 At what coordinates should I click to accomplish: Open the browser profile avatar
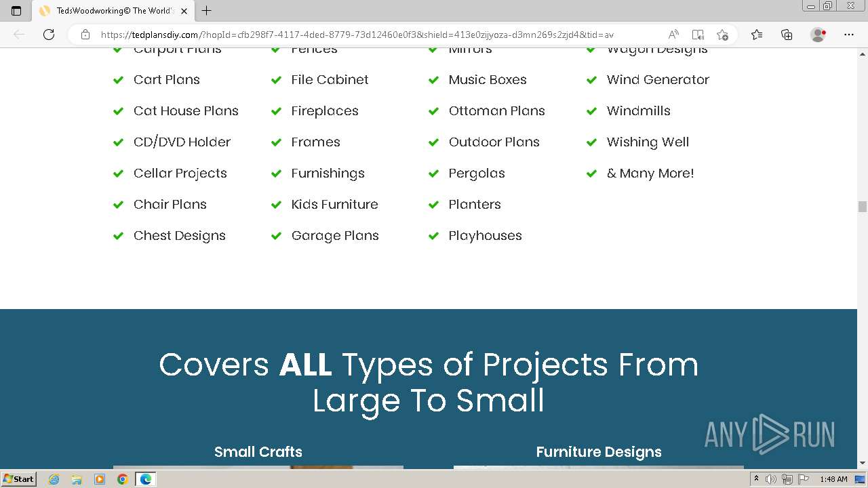point(818,35)
